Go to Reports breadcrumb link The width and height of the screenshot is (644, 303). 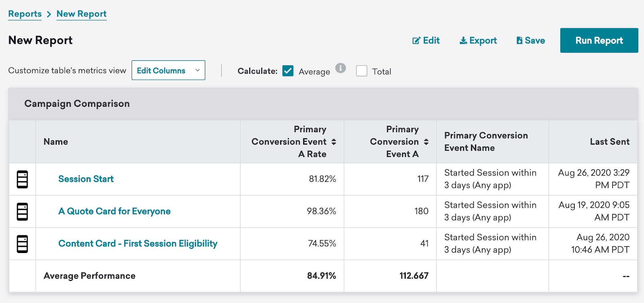[25, 14]
